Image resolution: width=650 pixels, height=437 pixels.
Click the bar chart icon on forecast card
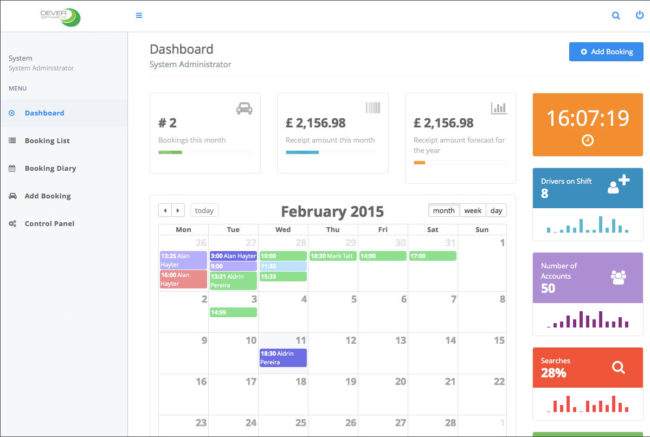498,108
